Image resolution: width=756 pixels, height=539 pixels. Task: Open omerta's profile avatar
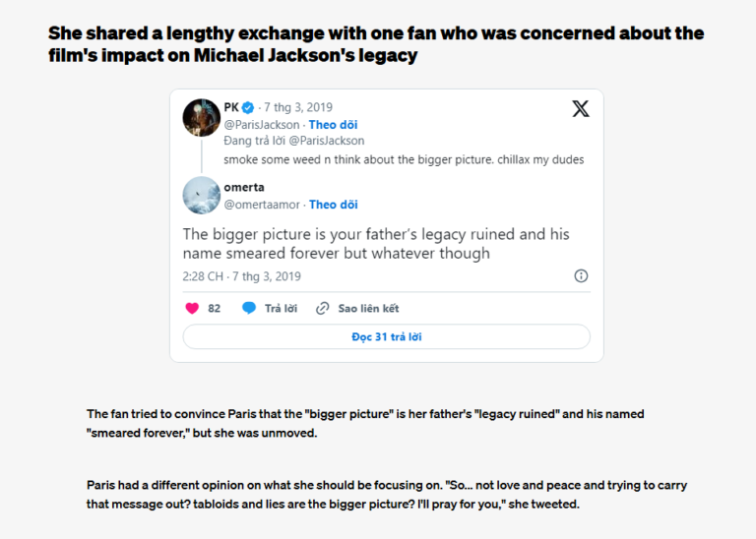[202, 196]
